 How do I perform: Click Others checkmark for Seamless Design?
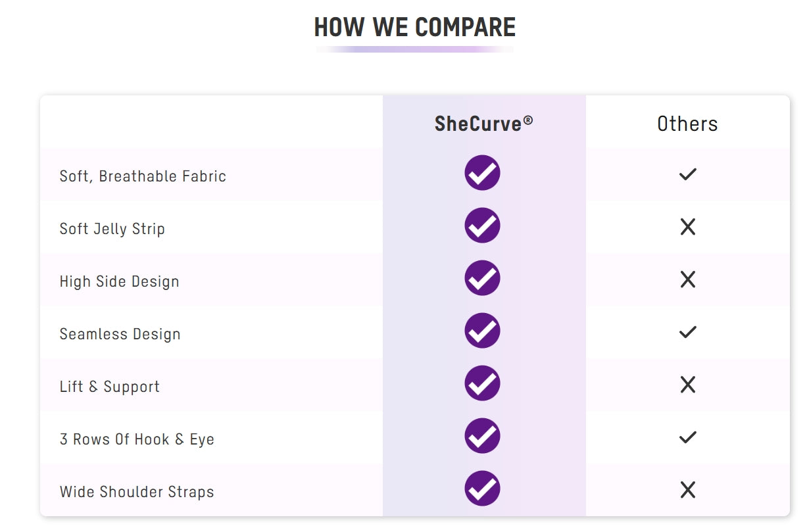pyautogui.click(x=687, y=332)
